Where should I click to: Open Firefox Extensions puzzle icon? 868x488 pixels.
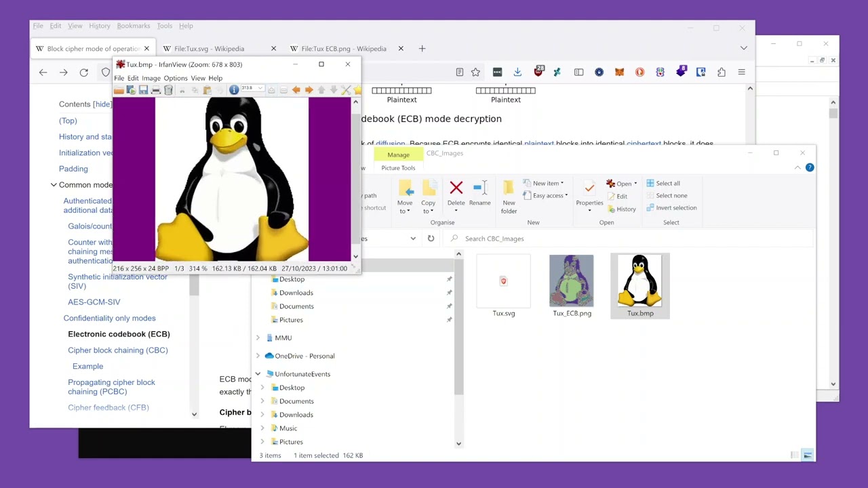tap(722, 72)
